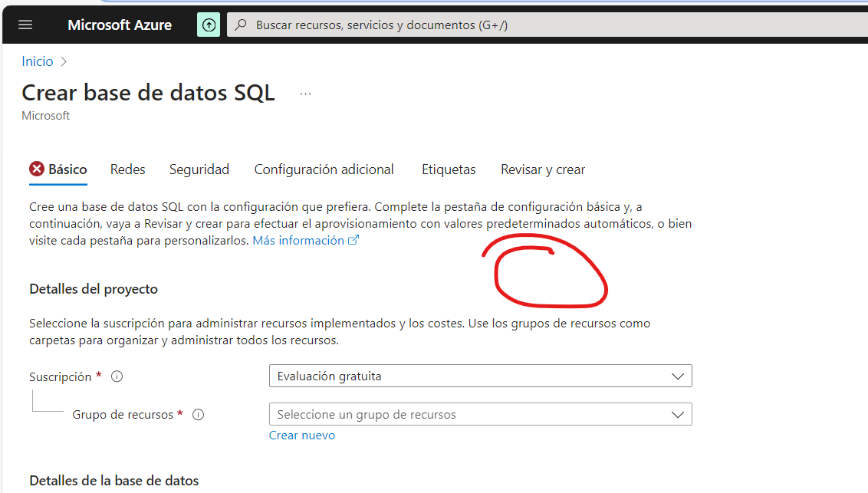Switch to the Redes tab
This screenshot has height=493, width=868.
(127, 169)
